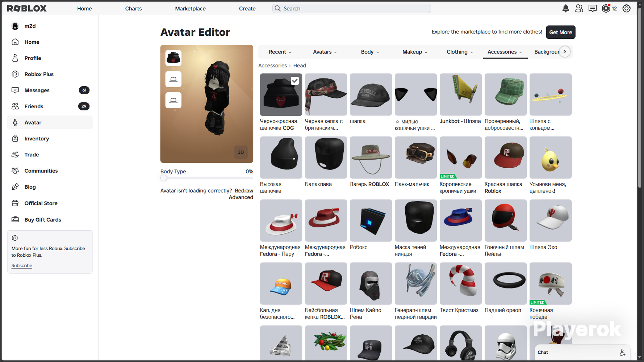Open Marketplace in the top navigation
This screenshot has height=362, width=644.
(x=190, y=8)
